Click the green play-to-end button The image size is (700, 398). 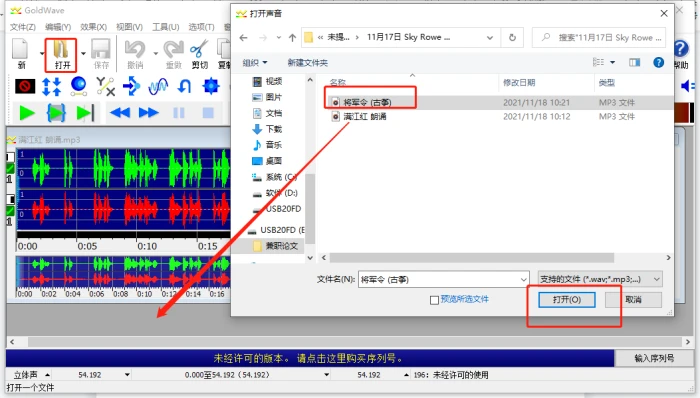pyautogui.click(x=85, y=113)
